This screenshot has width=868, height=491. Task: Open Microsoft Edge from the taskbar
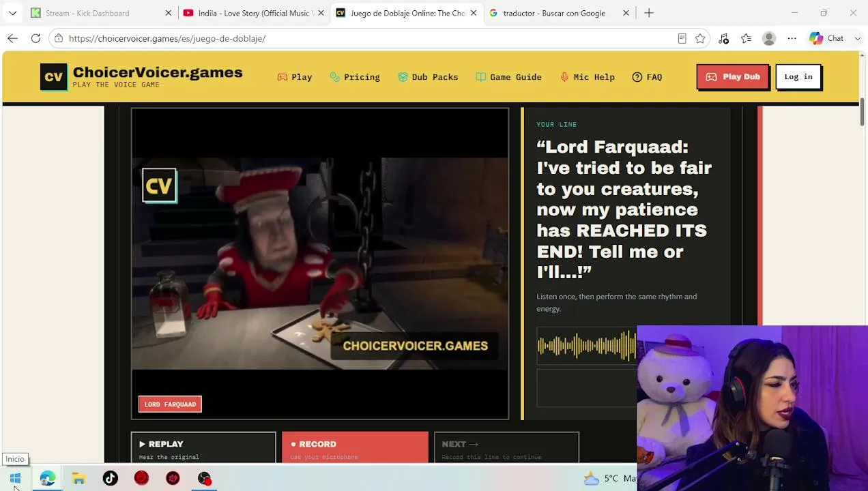point(47,479)
